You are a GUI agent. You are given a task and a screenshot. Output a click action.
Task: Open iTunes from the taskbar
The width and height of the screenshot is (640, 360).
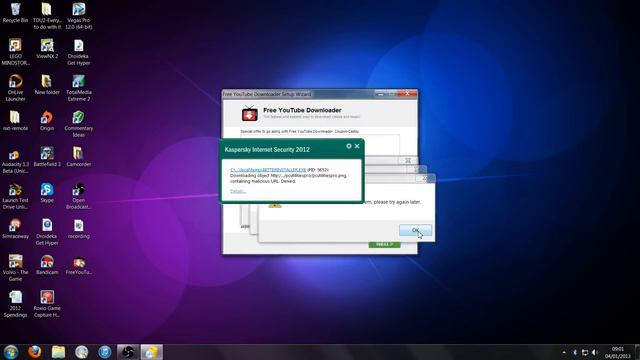(x=105, y=352)
